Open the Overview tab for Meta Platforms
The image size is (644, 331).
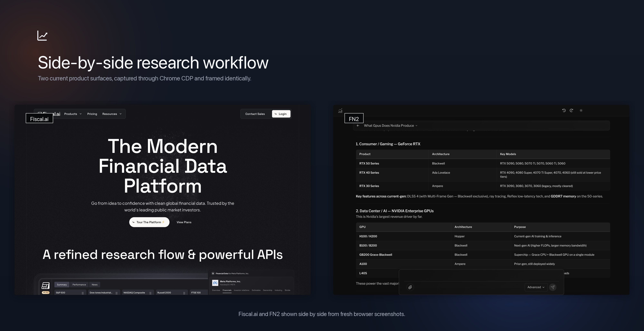(x=216, y=290)
